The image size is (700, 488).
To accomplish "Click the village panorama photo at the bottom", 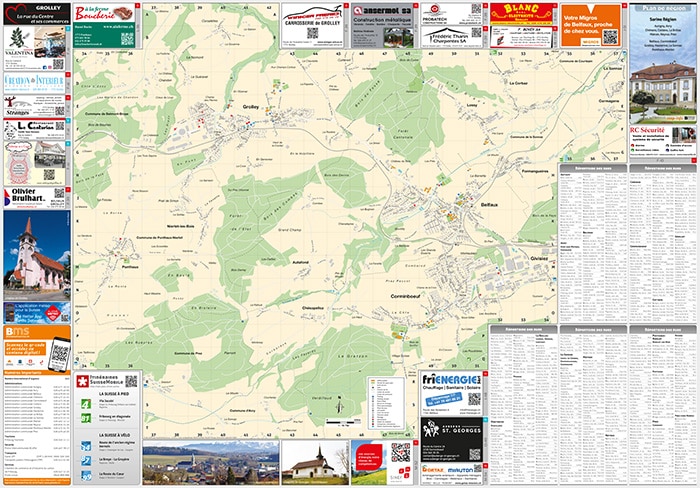I will click(x=211, y=463).
